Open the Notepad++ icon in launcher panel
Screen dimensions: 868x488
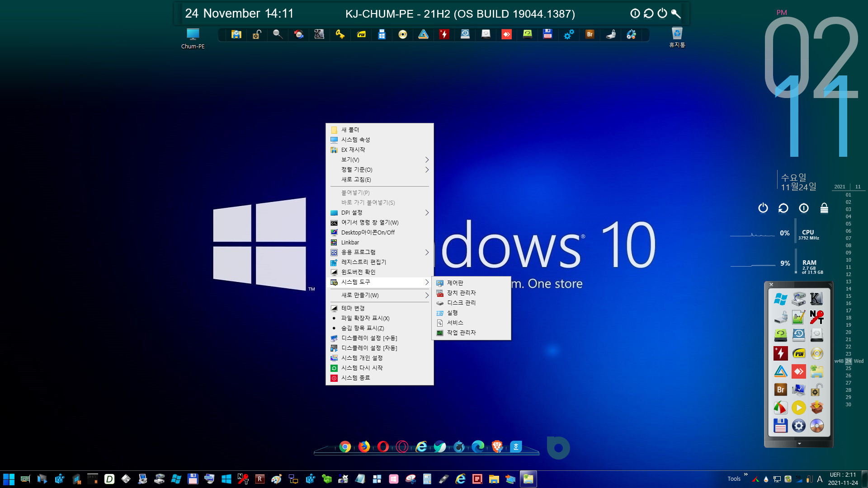tap(798, 317)
